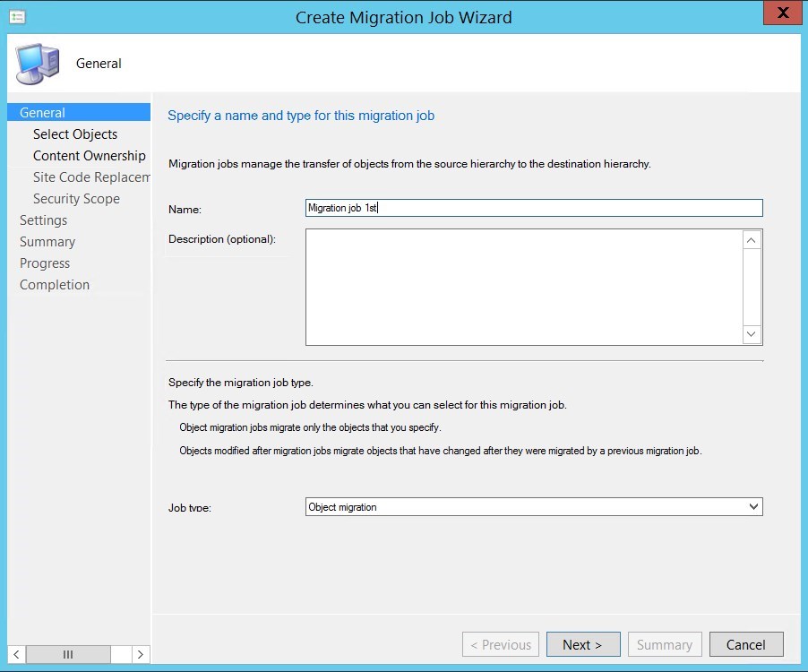
Task: Click the right arrow of the bottom scrollbar
Action: pyautogui.click(x=141, y=655)
